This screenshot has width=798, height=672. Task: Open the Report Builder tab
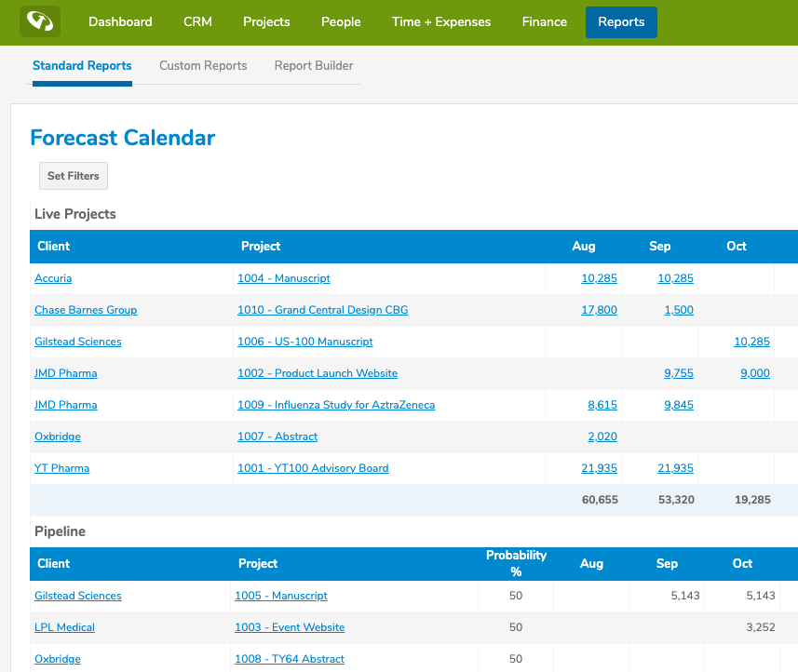[314, 66]
